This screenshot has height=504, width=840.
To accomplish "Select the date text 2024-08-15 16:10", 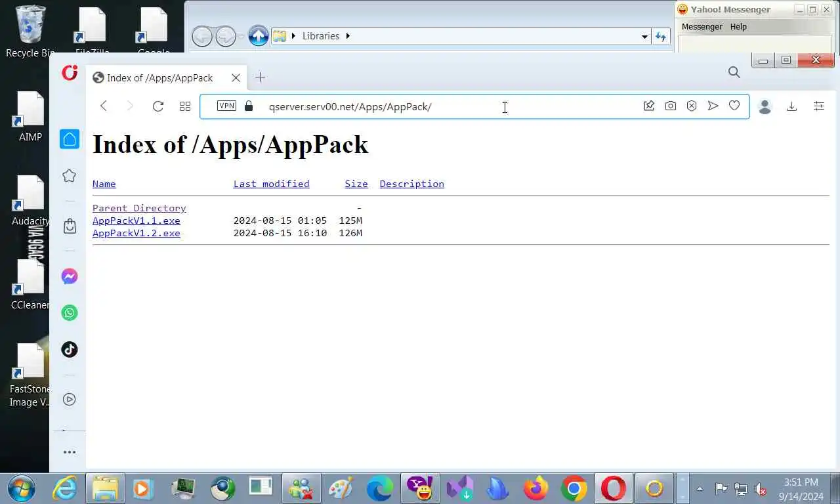I will (x=280, y=233).
